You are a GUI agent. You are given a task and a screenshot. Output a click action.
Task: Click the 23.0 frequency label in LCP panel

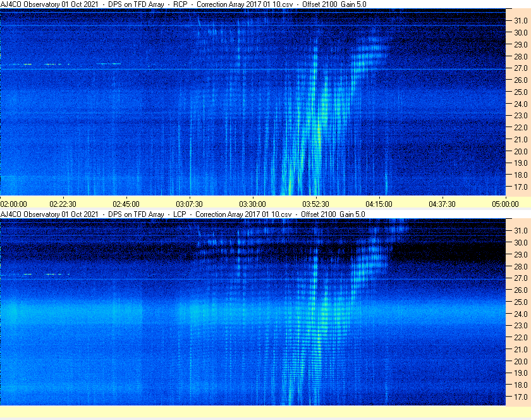[x=521, y=326]
